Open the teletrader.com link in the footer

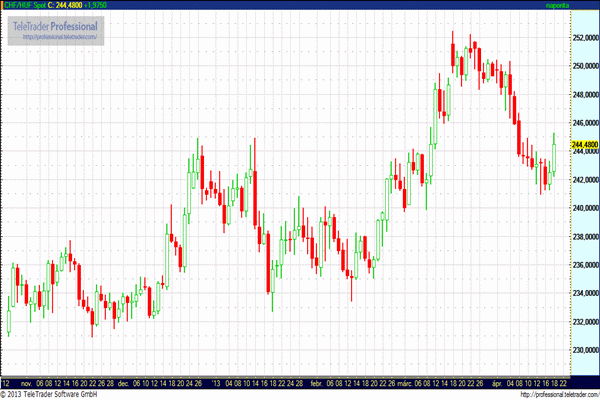click(x=553, y=394)
